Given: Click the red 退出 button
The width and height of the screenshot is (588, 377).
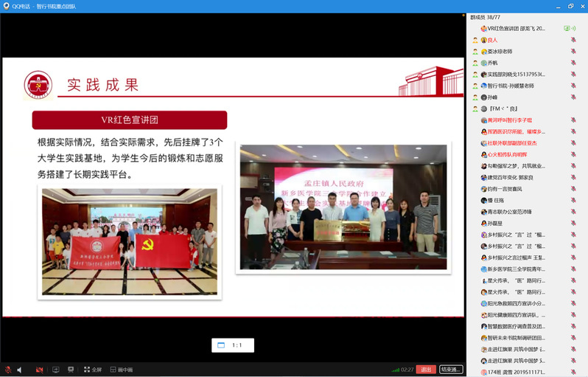Looking at the screenshot, I should pos(425,370).
